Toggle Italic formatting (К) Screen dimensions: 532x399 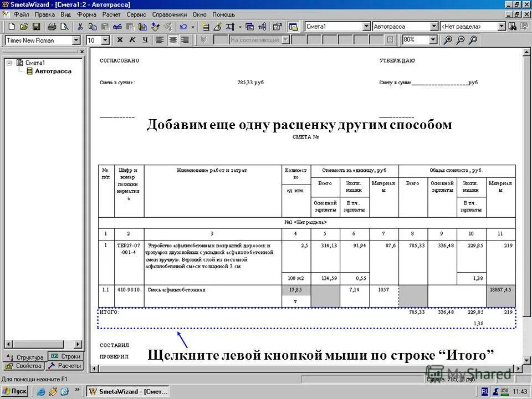pyautogui.click(x=132, y=40)
